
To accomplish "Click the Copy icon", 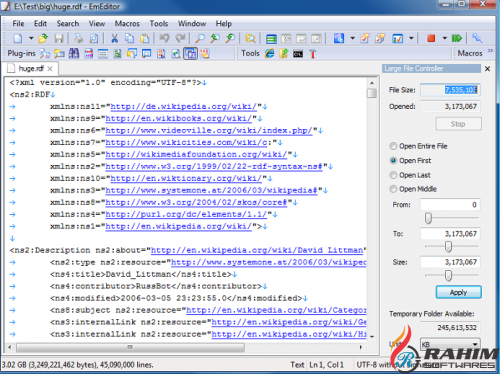I will tap(129, 38).
